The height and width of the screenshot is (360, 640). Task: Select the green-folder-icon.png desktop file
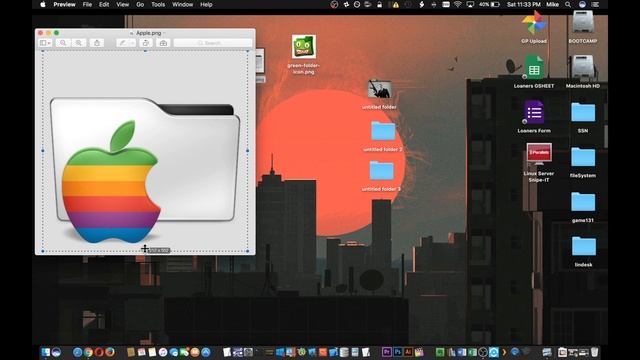tap(304, 46)
